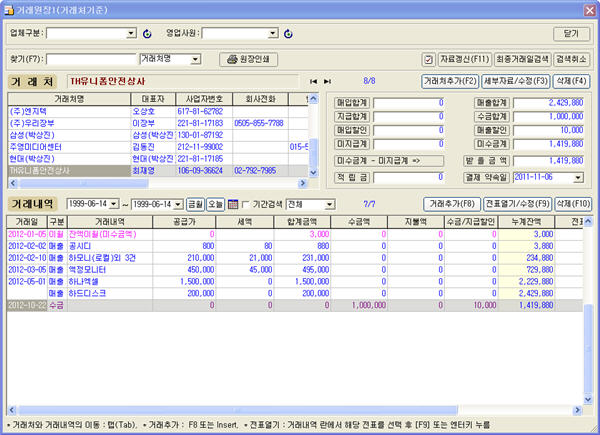The image size is (600, 435).
Task: Click the ledger window title bar icon
Action: pyautogui.click(x=8, y=10)
